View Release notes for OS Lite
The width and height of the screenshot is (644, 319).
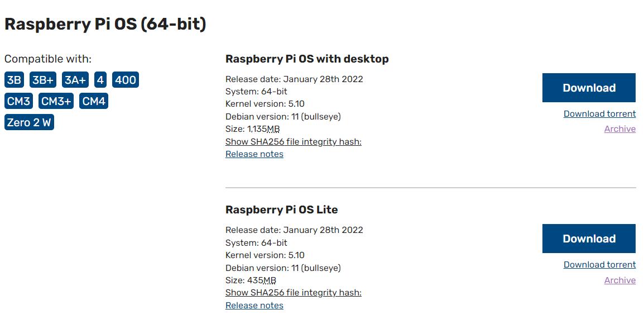(x=254, y=306)
